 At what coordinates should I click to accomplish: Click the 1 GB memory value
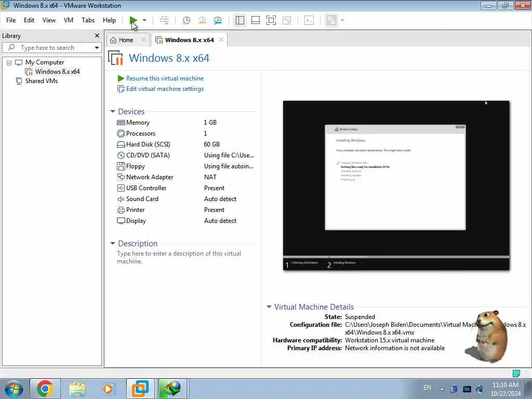[210, 123]
